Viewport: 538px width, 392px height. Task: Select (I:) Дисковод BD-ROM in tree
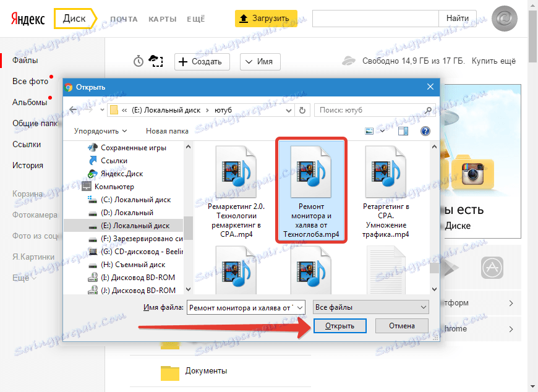pos(132,278)
